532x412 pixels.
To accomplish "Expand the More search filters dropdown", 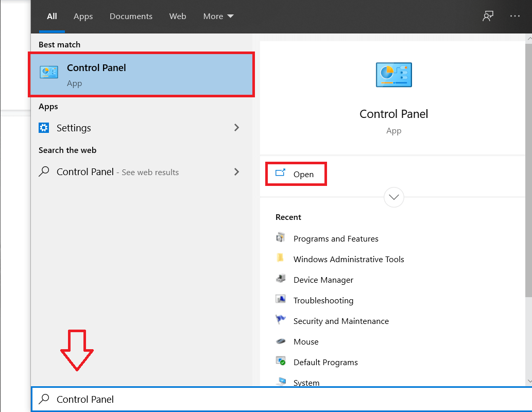I will 218,16.
